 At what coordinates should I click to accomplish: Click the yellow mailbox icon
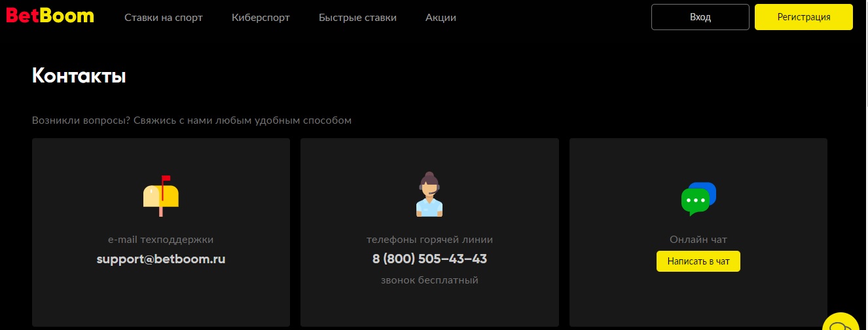[161, 196]
